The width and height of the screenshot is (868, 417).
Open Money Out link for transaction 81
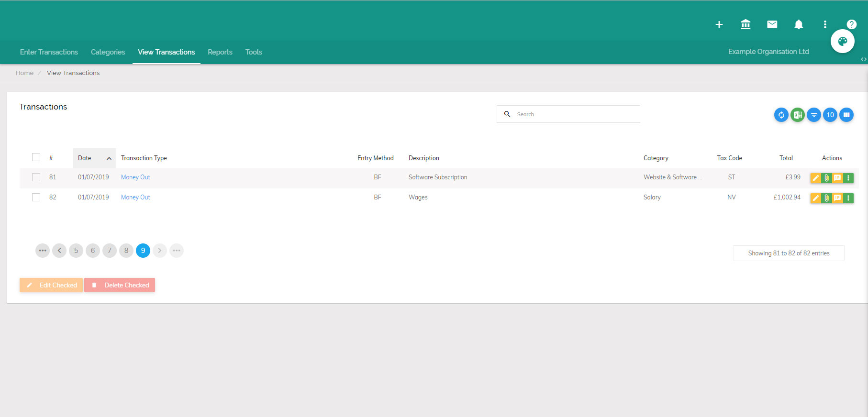coord(135,177)
